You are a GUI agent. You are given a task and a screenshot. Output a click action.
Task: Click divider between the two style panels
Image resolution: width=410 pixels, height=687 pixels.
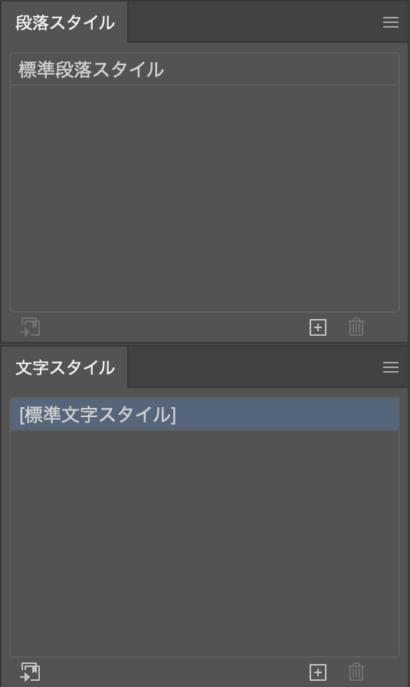click(205, 344)
